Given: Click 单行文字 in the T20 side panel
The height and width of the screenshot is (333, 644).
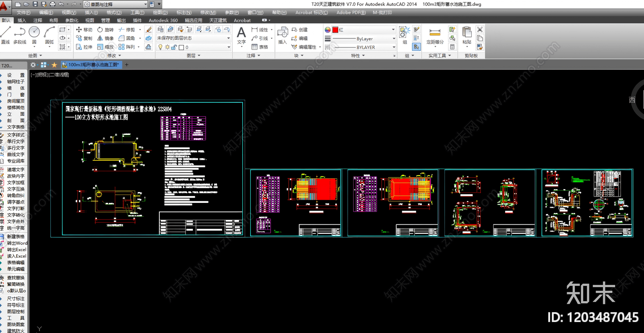Looking at the screenshot, I should pyautogui.click(x=16, y=141).
